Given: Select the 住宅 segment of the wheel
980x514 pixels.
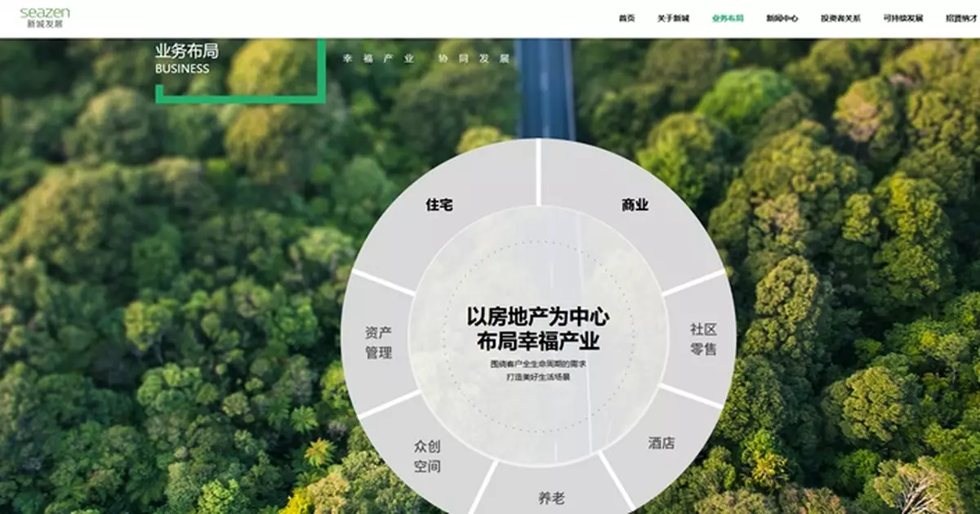Looking at the screenshot, I should 439,205.
